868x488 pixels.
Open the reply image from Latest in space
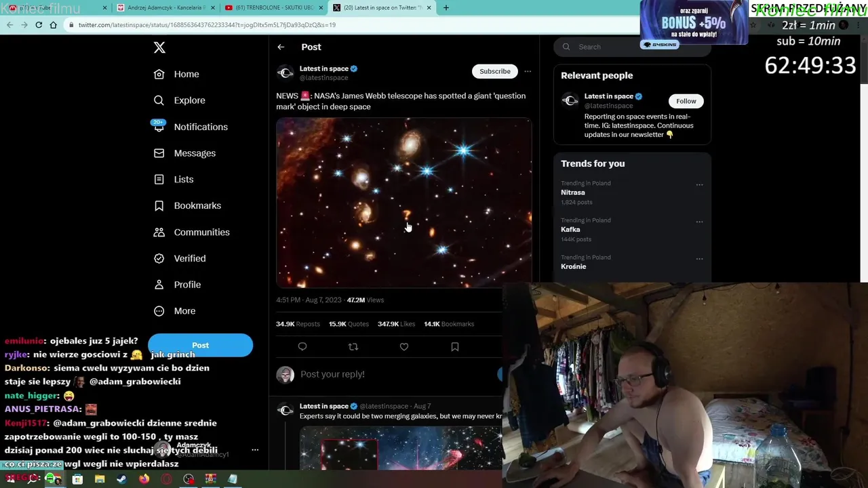(x=401, y=448)
